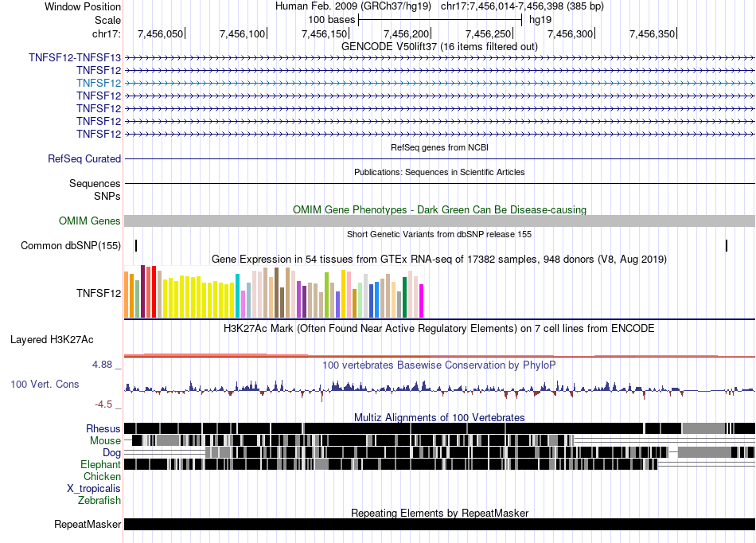Click the H3K27Ac Mark track title
756x543 pixels.
tap(439, 328)
